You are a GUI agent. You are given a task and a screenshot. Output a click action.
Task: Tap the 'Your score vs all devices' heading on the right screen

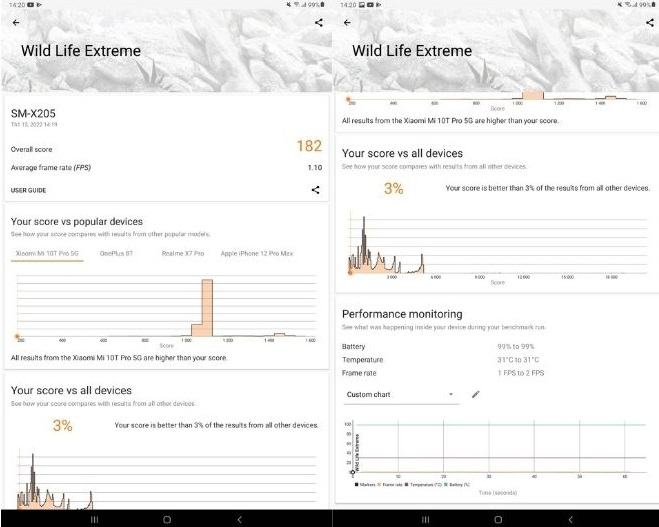pyautogui.click(x=403, y=153)
